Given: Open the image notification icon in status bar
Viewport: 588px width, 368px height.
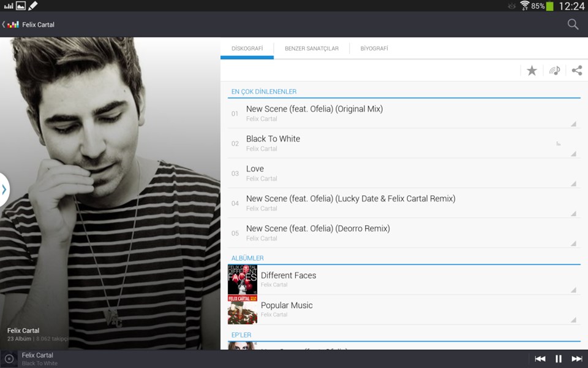Looking at the screenshot, I should coord(21,6).
